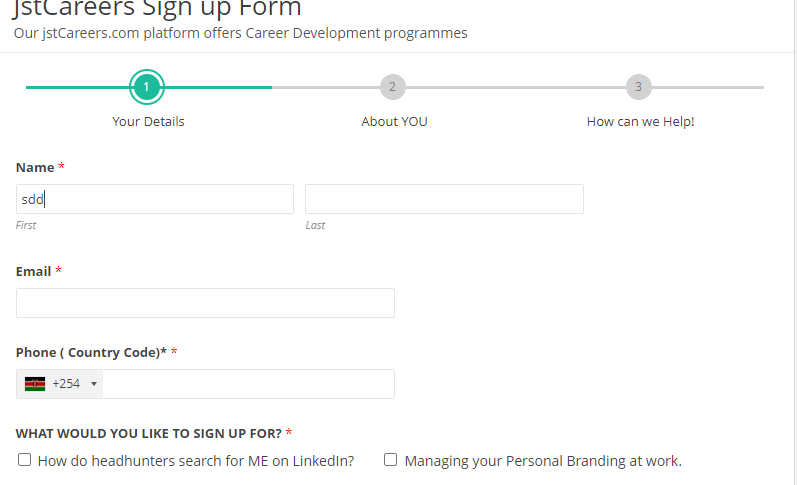
Task: Click the +254 country code selector
Action: pyautogui.click(x=66, y=384)
